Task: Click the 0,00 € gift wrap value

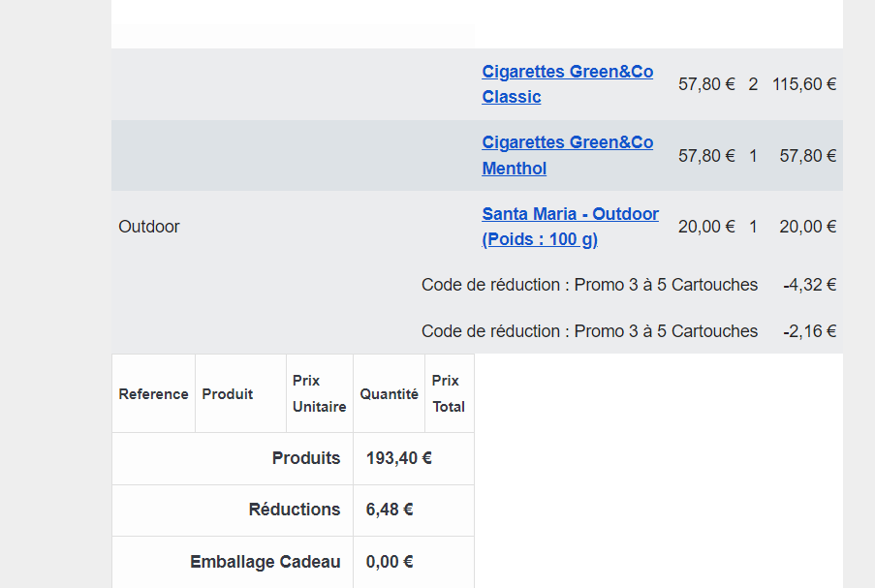Action: pos(390,562)
